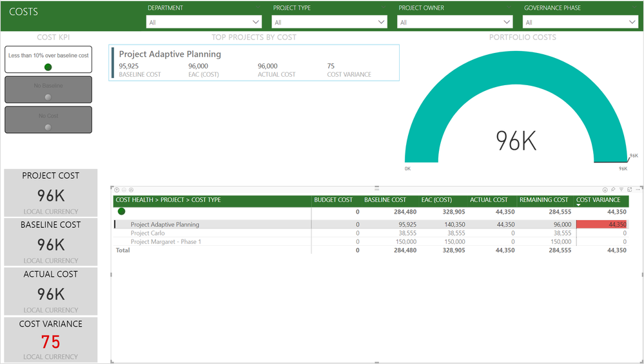Click the red 44,350 cost variance cell
The image size is (644, 364).
[x=602, y=225]
